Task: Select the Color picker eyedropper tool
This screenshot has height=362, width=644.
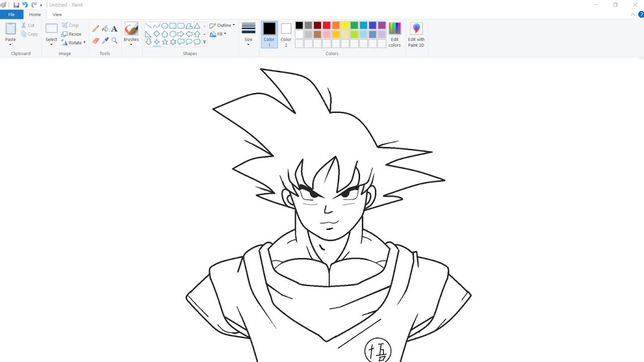Action: [105, 40]
